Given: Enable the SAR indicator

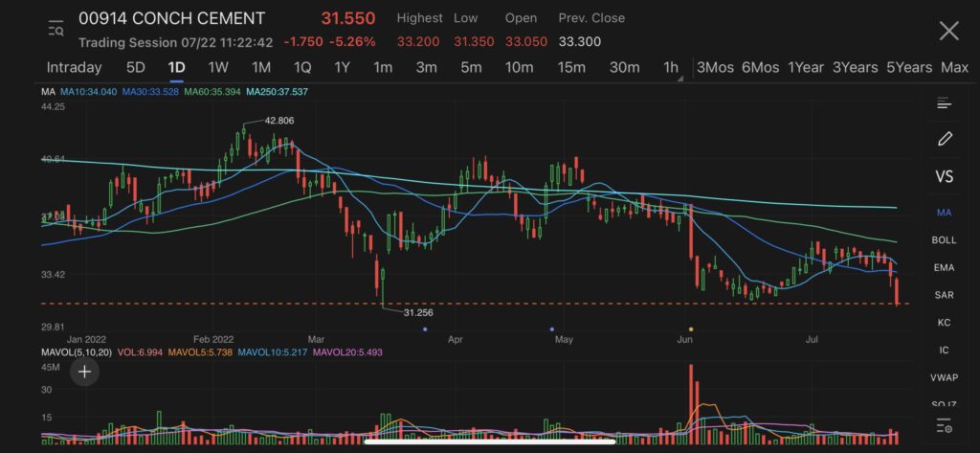Looking at the screenshot, I should tap(944, 295).
